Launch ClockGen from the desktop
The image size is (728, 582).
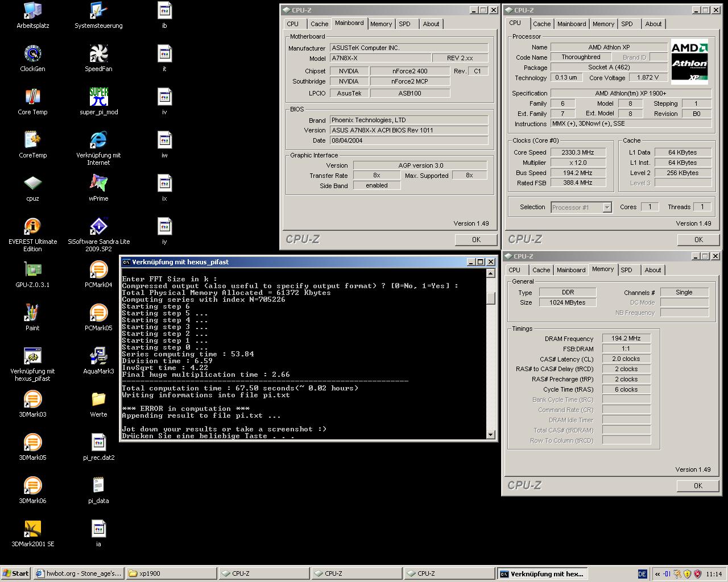32,59
